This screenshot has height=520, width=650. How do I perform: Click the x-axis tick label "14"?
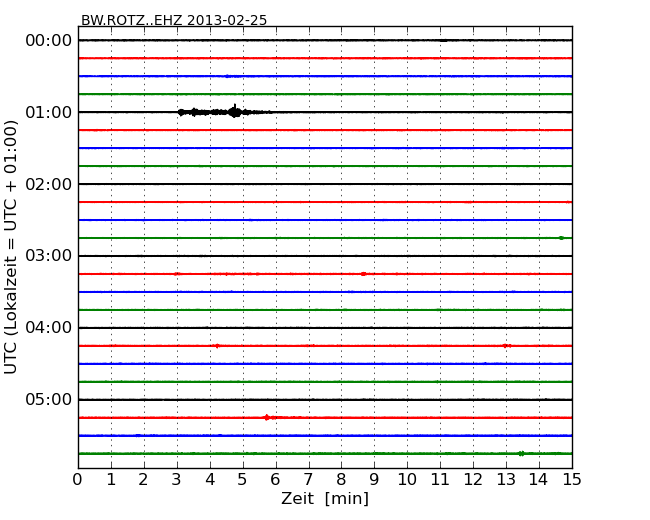(539, 480)
